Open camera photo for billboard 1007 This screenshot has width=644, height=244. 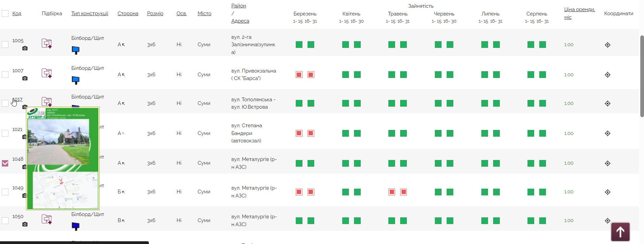[x=25, y=78]
